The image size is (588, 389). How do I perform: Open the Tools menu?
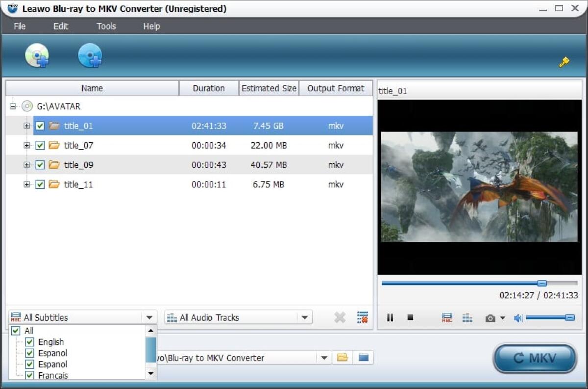click(106, 26)
